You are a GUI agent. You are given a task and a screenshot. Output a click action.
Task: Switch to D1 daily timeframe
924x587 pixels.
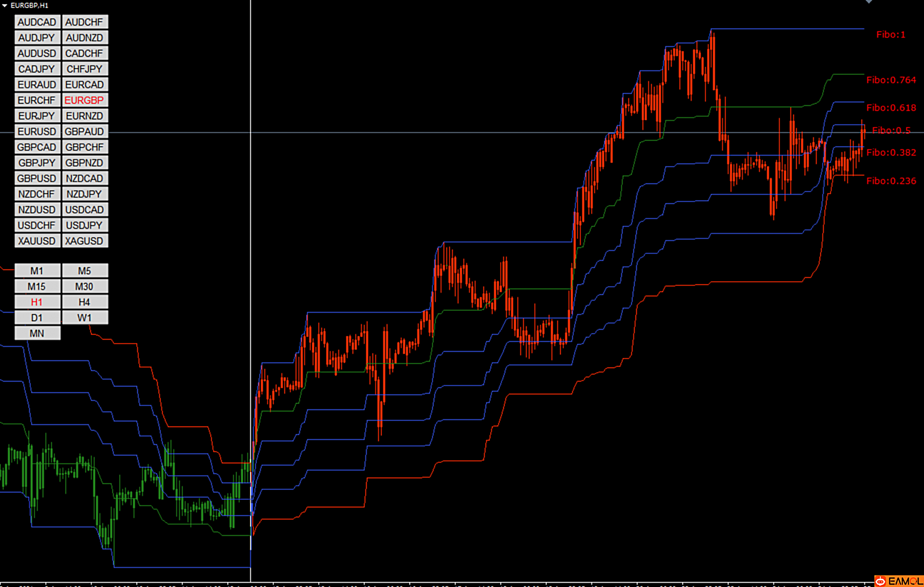pyautogui.click(x=37, y=318)
